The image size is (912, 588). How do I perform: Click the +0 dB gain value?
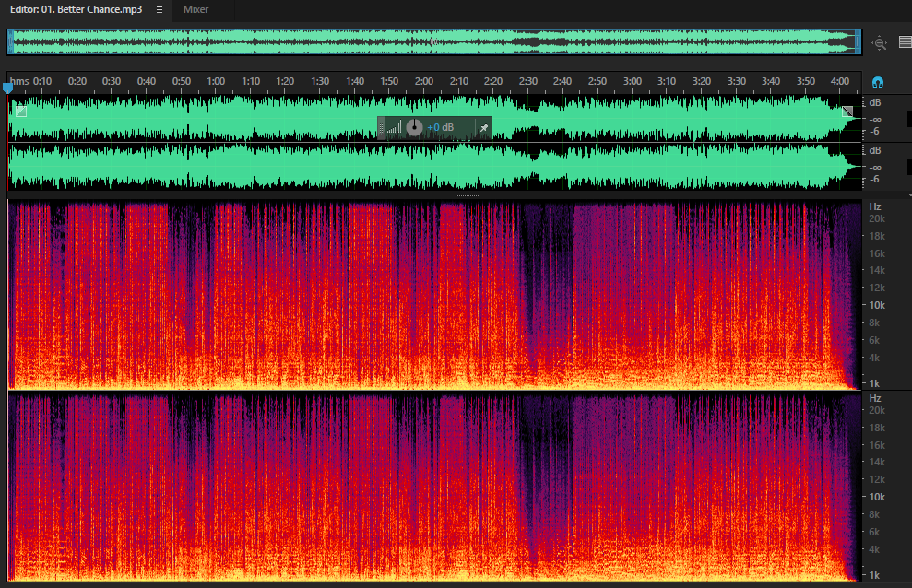[440, 127]
